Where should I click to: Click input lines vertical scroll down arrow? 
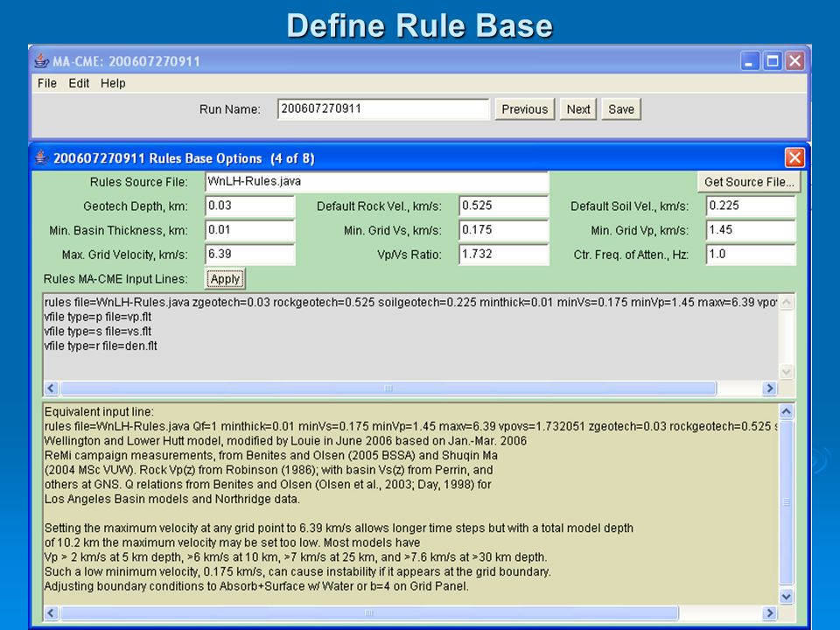pyautogui.click(x=786, y=371)
